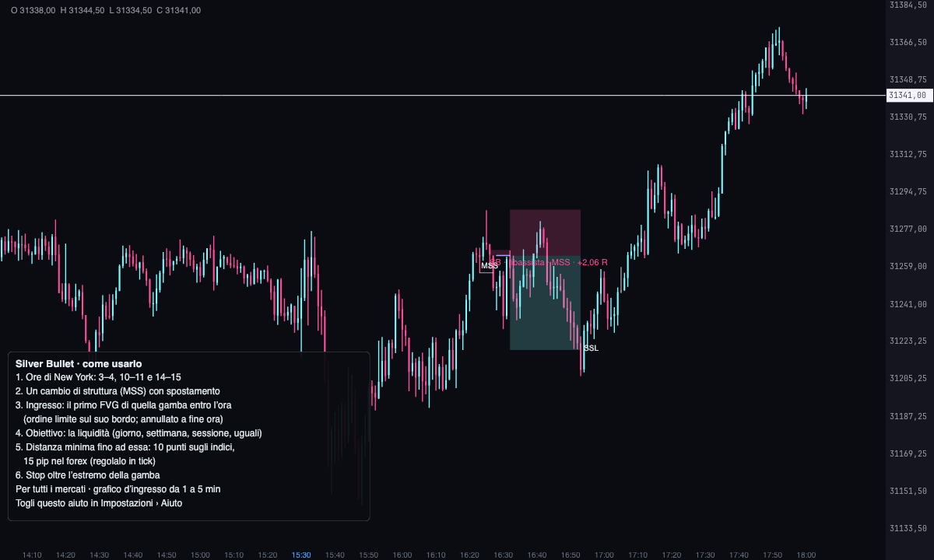Click the 31384,50 price axis label
The height and width of the screenshot is (560, 934).
908,5
